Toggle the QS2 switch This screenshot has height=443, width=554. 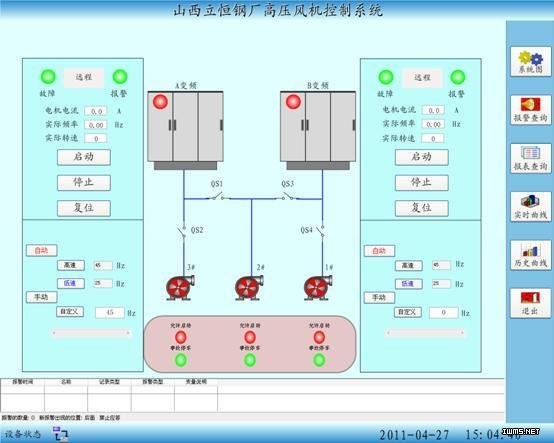point(183,232)
